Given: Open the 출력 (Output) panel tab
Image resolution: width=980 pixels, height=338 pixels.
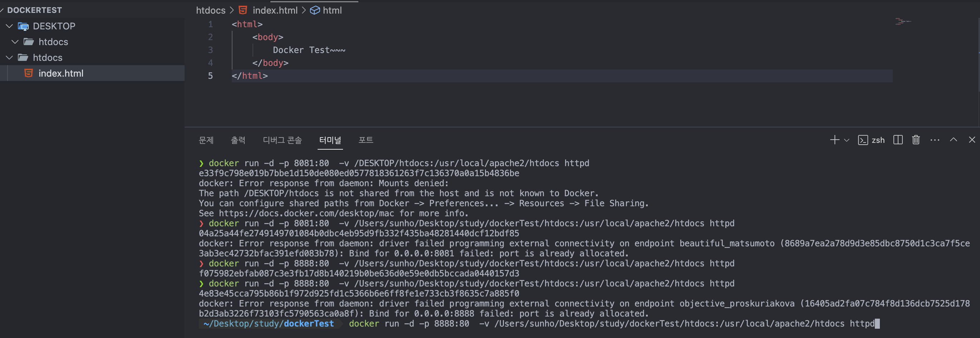Looking at the screenshot, I should 238,140.
